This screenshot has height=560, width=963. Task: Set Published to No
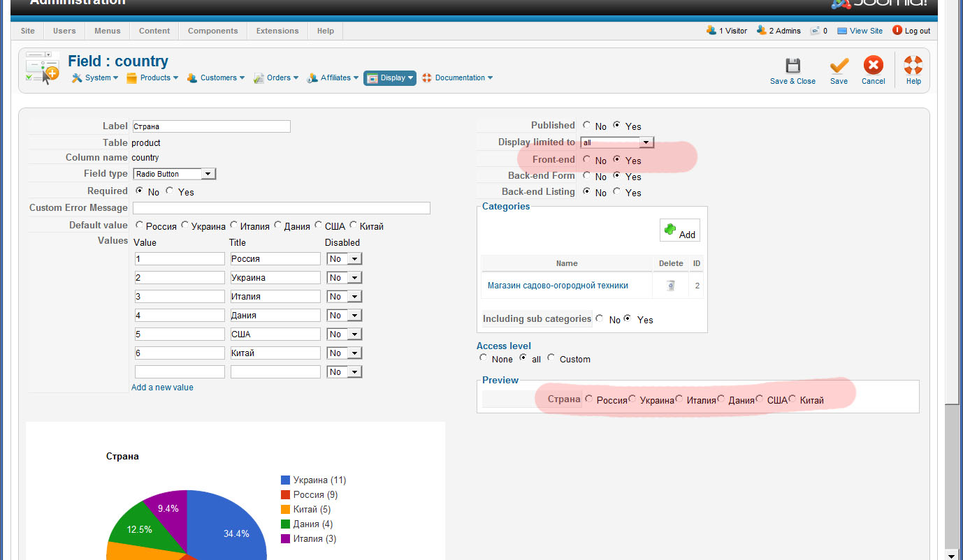pos(586,126)
